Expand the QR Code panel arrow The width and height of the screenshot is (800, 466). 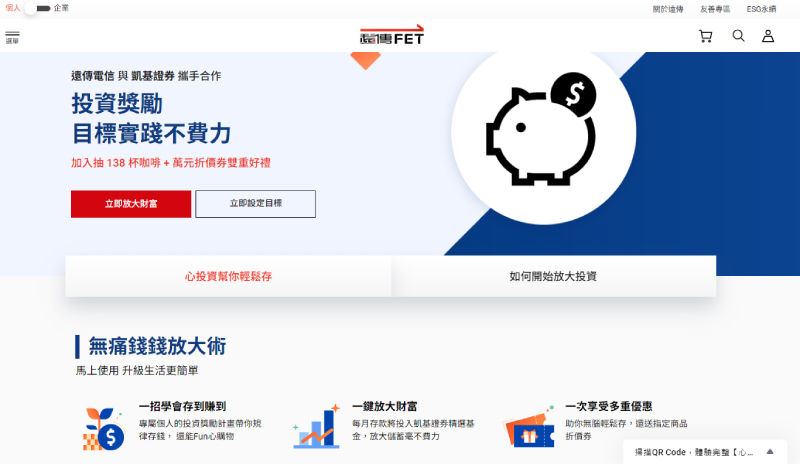(770, 452)
